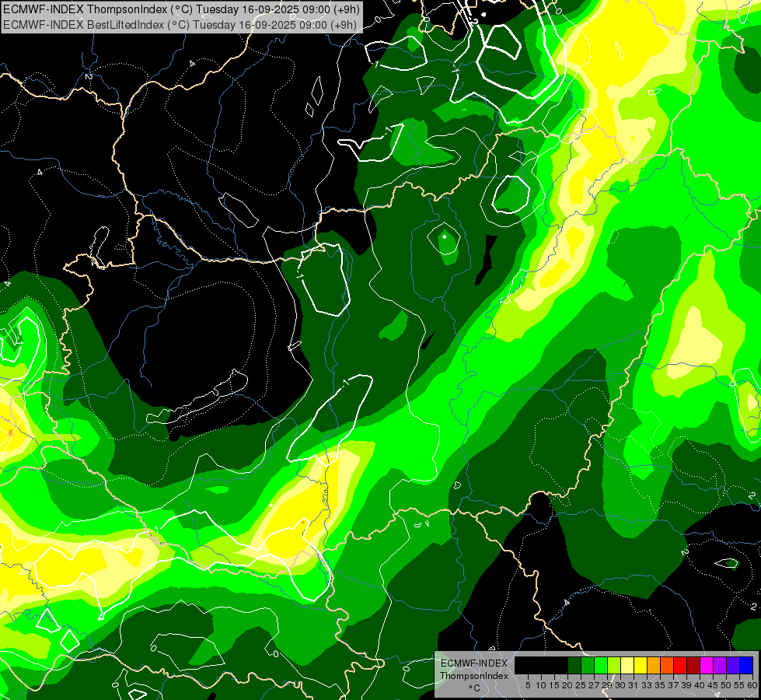Image resolution: width=761 pixels, height=700 pixels.
Task: Select the bright red 37–39 legend swatch
Action: [x=680, y=666]
